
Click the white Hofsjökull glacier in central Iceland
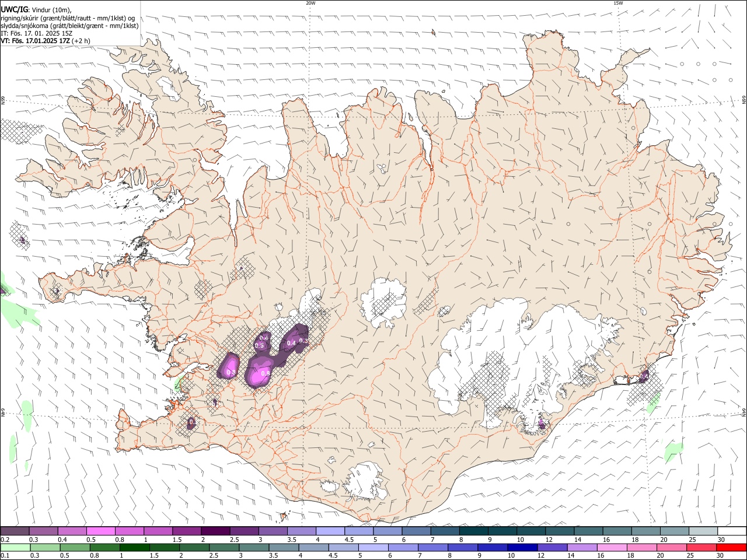point(383,302)
